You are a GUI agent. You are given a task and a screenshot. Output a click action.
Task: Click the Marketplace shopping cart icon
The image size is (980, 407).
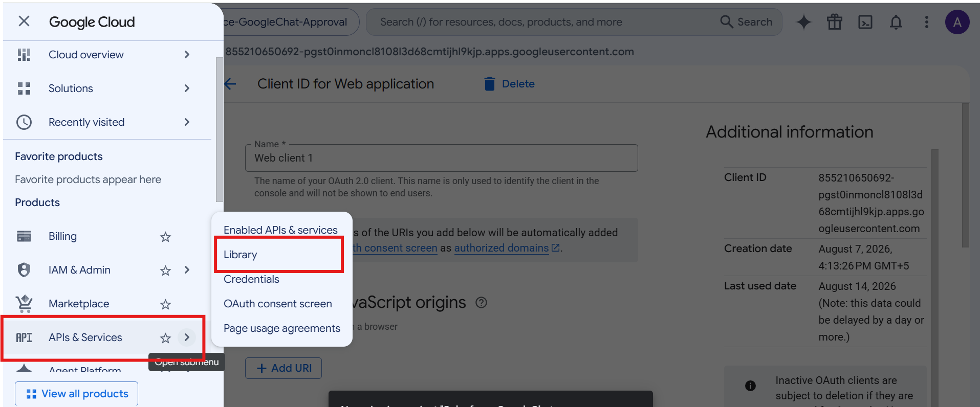click(x=24, y=304)
